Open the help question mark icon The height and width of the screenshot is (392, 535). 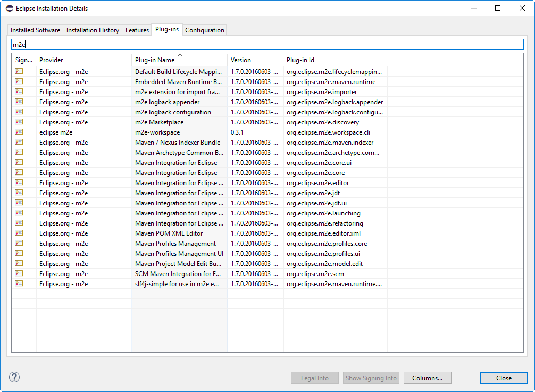tap(14, 377)
